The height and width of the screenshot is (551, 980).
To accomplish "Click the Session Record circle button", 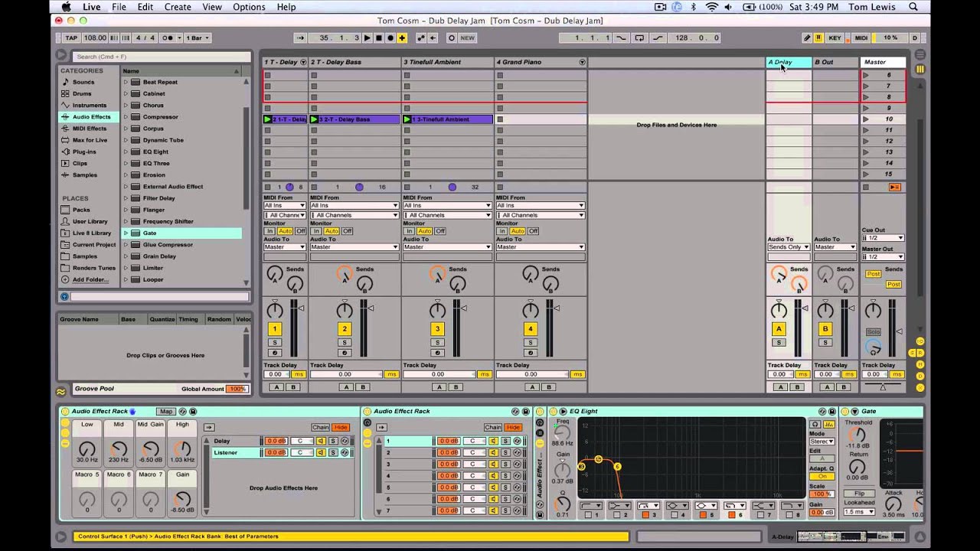I will click(452, 37).
